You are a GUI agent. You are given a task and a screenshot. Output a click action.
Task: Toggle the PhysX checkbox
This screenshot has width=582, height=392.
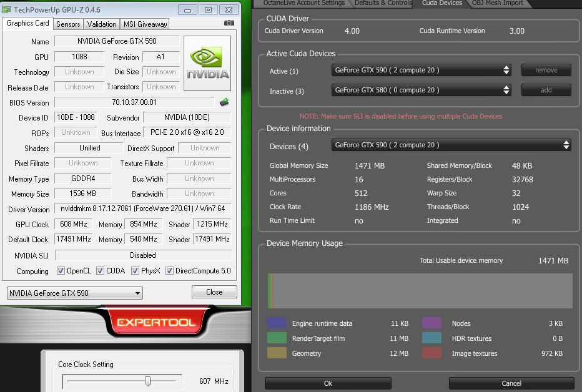[x=135, y=271]
